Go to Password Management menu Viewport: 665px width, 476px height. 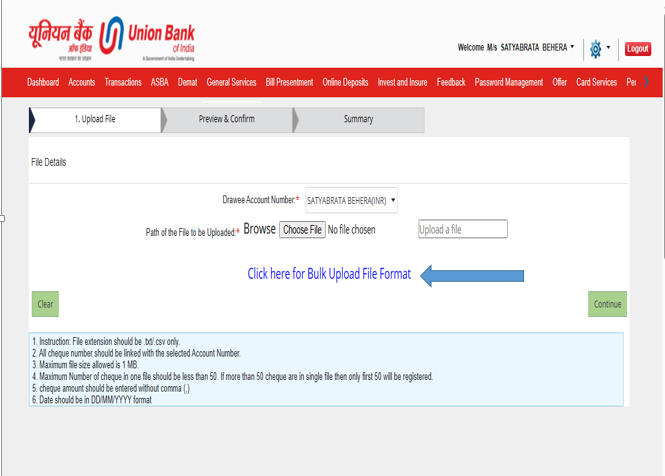509,83
